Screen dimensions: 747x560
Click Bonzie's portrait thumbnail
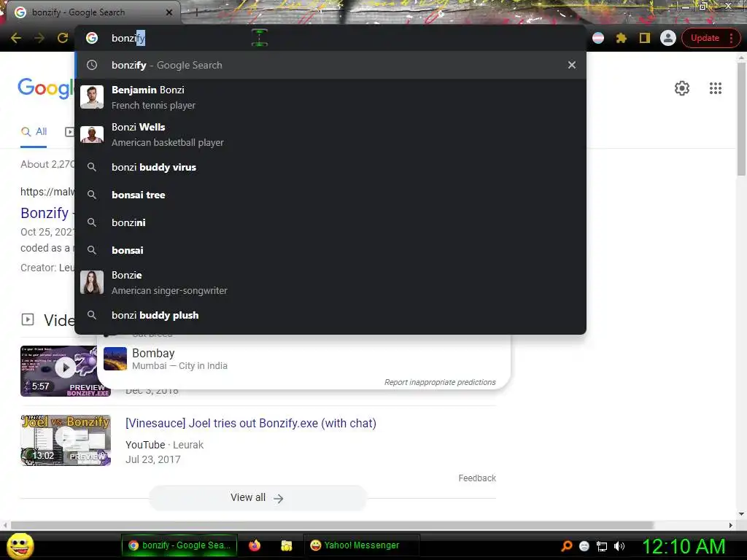coord(92,282)
